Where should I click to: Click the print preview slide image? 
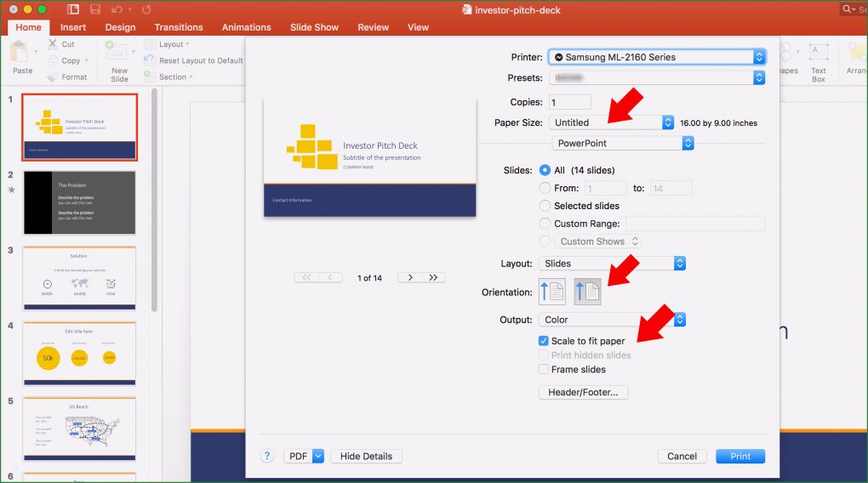click(x=370, y=157)
